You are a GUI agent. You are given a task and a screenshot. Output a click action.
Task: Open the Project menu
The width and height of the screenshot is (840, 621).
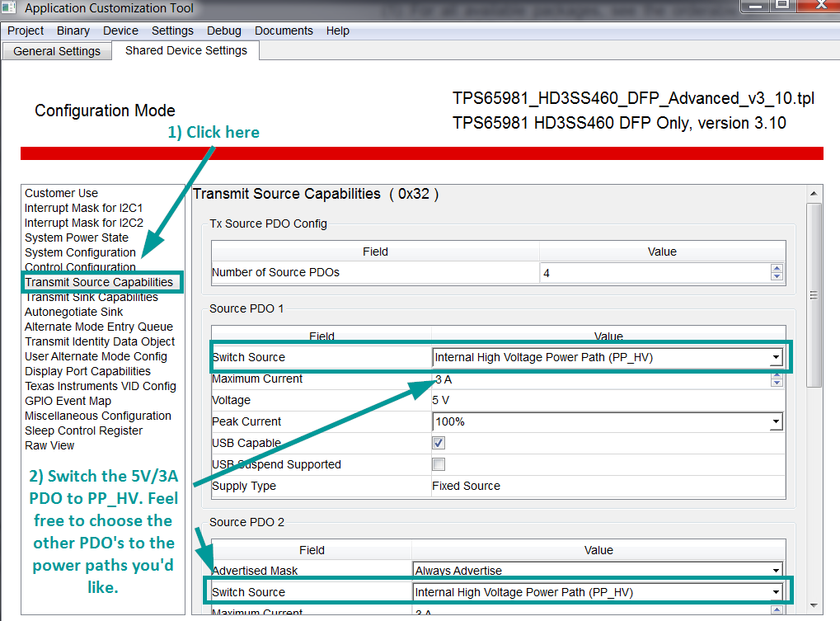26,31
